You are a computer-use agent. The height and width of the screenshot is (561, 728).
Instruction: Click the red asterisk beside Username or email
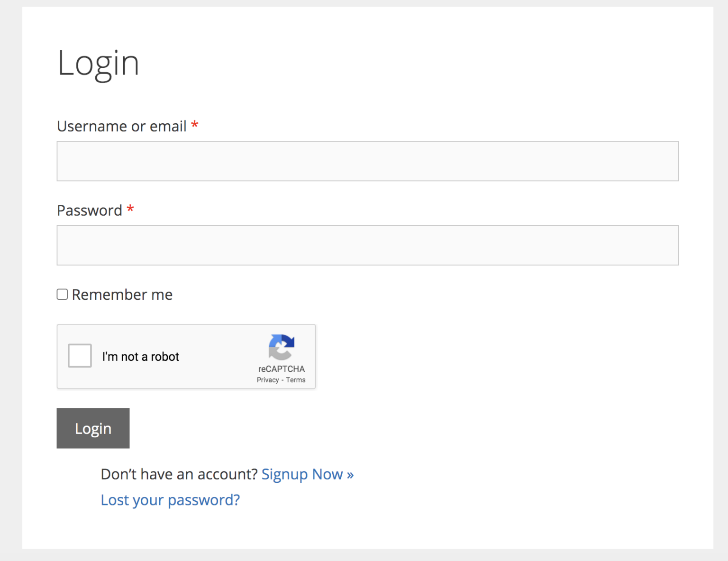[195, 125]
